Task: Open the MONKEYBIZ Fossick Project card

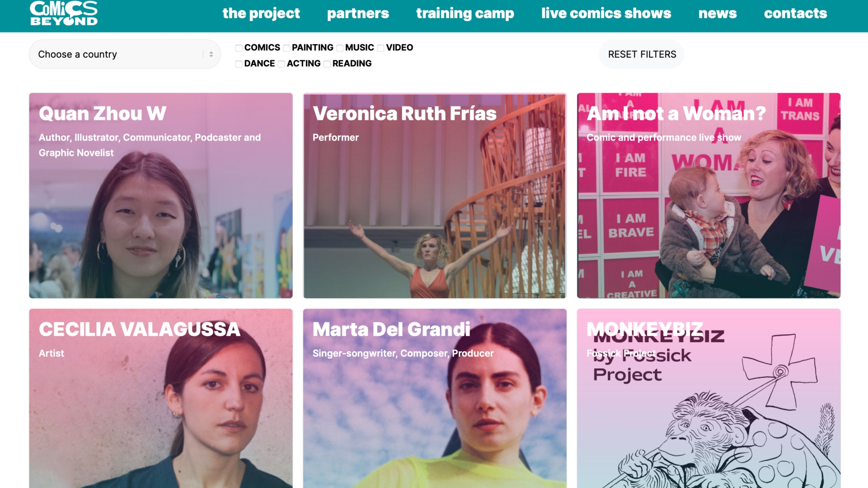Action: pyautogui.click(x=709, y=398)
